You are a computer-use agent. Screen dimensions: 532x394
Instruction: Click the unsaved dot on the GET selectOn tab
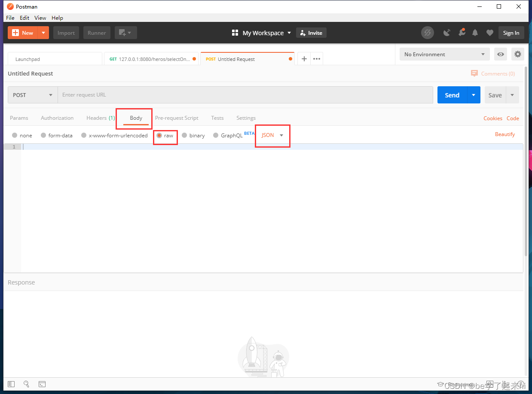[x=194, y=59]
